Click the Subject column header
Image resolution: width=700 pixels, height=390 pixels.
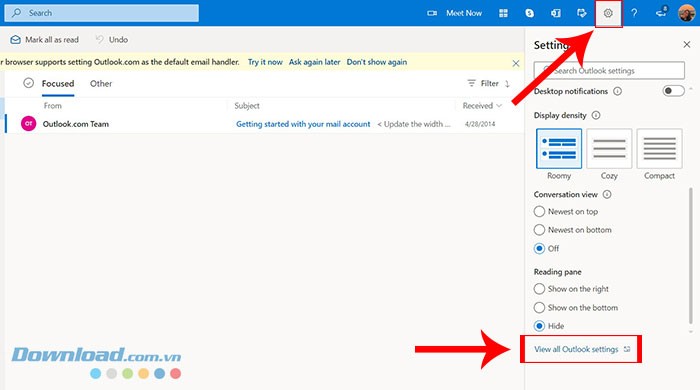pyautogui.click(x=247, y=106)
